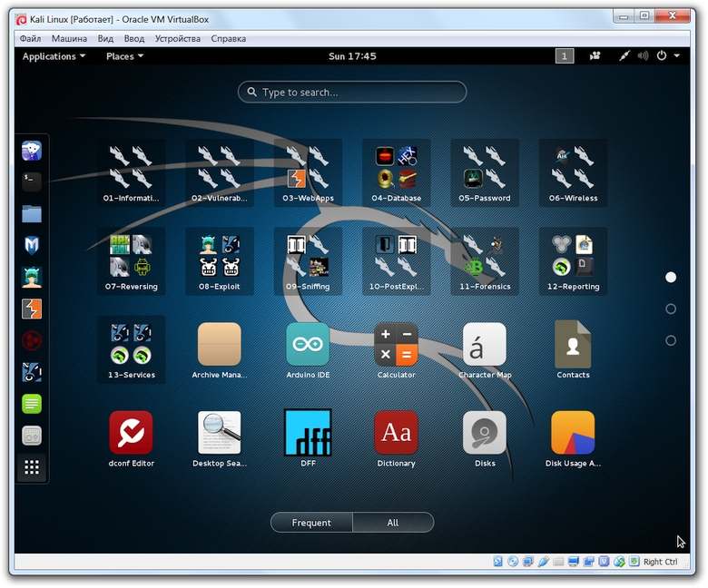Open the red Maltego dock icon
The image size is (708, 588).
[x=32, y=340]
